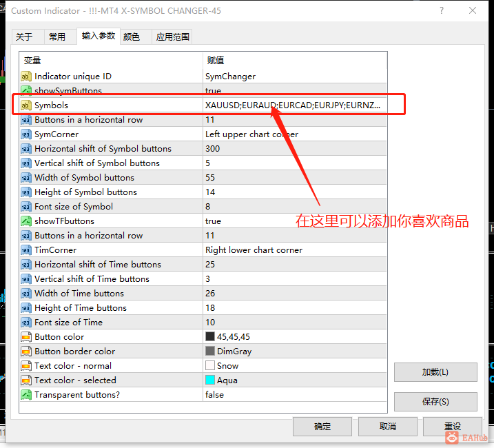Click the integer icon beside Width of Time buttons
The image size is (494, 448).
point(26,294)
